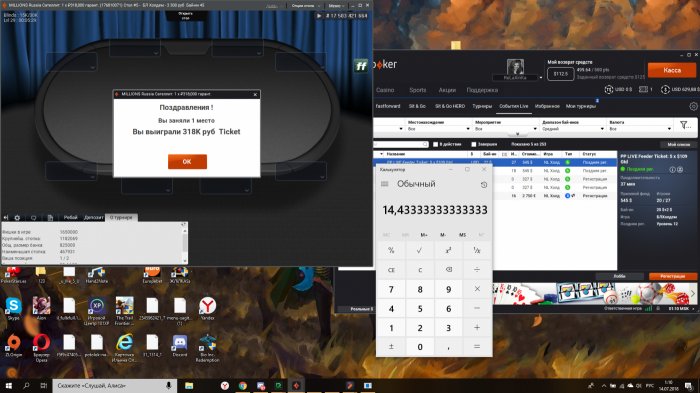The height and width of the screenshot is (393, 700).
Task: Open the Yandex browser desktop shortcut
Action: tap(208, 309)
